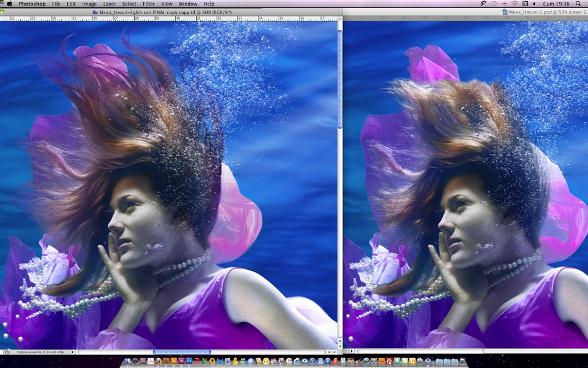Open Firefox from the dock
588x368 pixels.
(x=158, y=361)
